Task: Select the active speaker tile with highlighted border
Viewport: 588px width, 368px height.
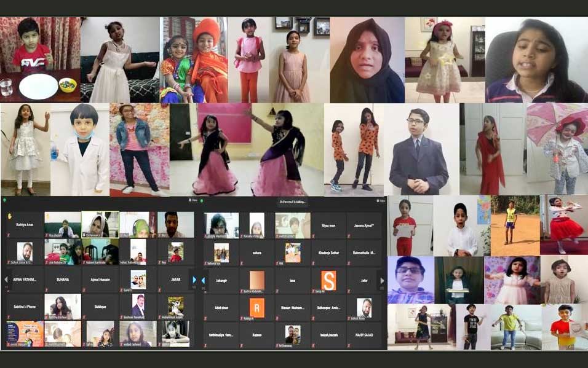Action: pos(100,225)
